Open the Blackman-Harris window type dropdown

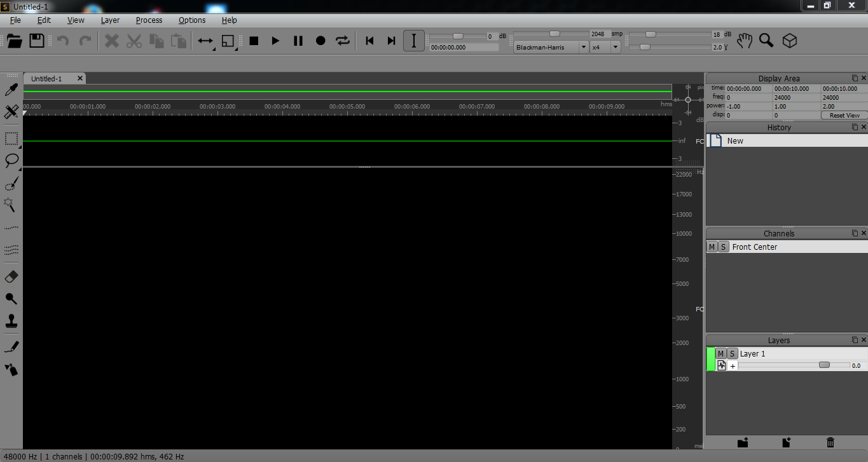pos(551,47)
